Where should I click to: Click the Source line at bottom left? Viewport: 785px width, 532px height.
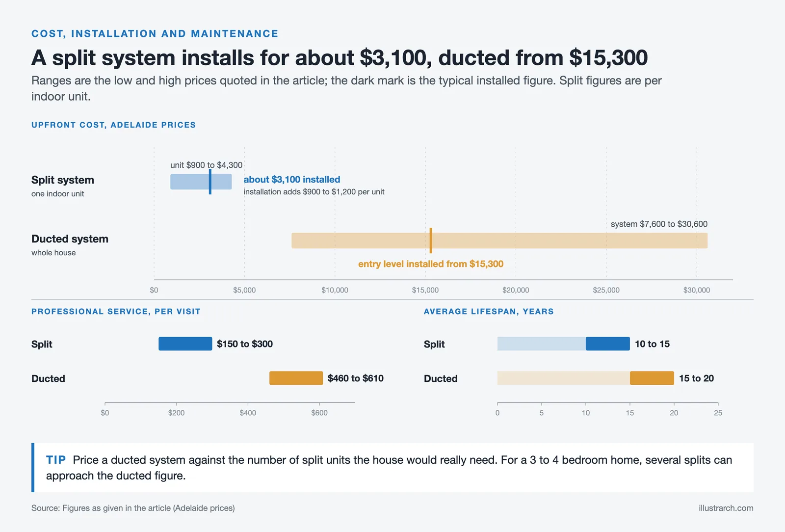pos(133,508)
